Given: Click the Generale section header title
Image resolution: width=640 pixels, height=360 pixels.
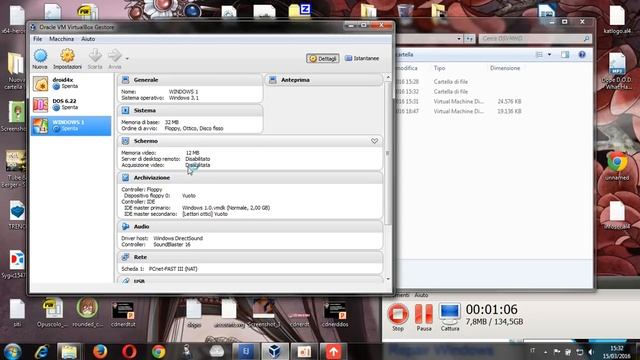Looking at the screenshot, I should pyautogui.click(x=146, y=80).
